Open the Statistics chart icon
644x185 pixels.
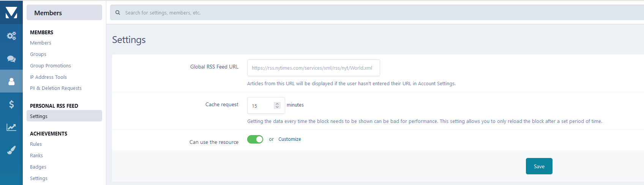[x=11, y=127]
